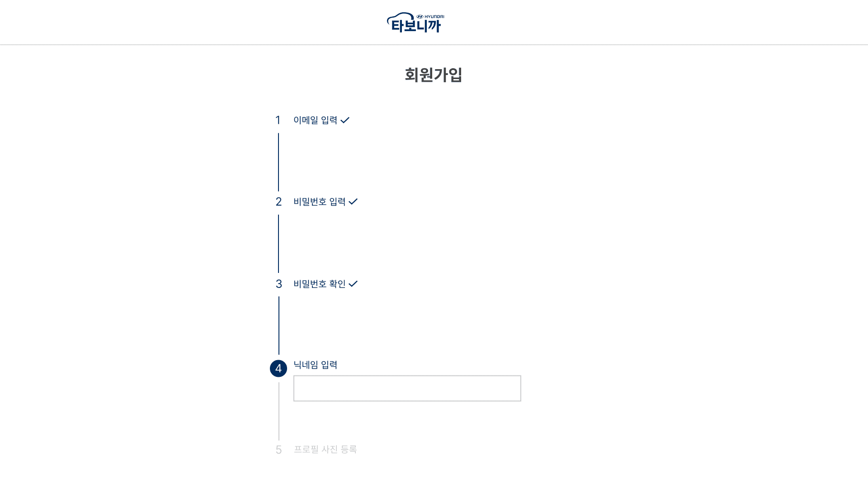Select the filled step 4 circle indicator

[x=278, y=368]
